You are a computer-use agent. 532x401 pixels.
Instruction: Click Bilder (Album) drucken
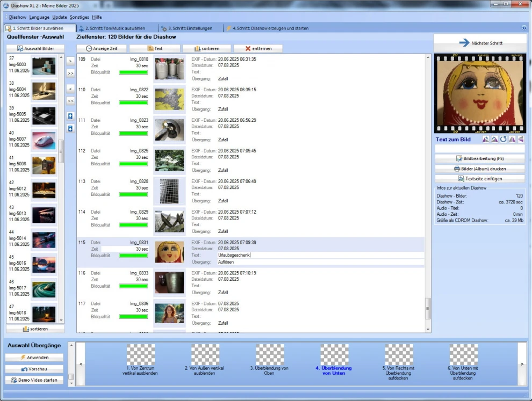click(480, 169)
